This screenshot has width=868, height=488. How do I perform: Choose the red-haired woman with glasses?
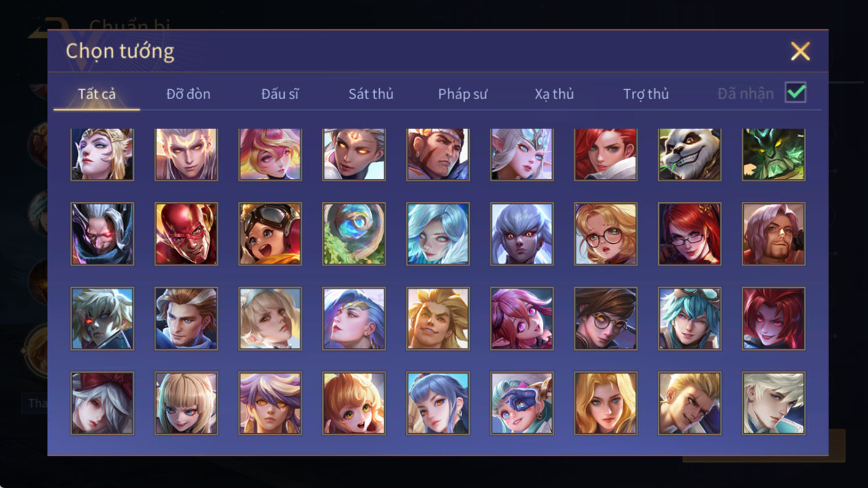[690, 234]
